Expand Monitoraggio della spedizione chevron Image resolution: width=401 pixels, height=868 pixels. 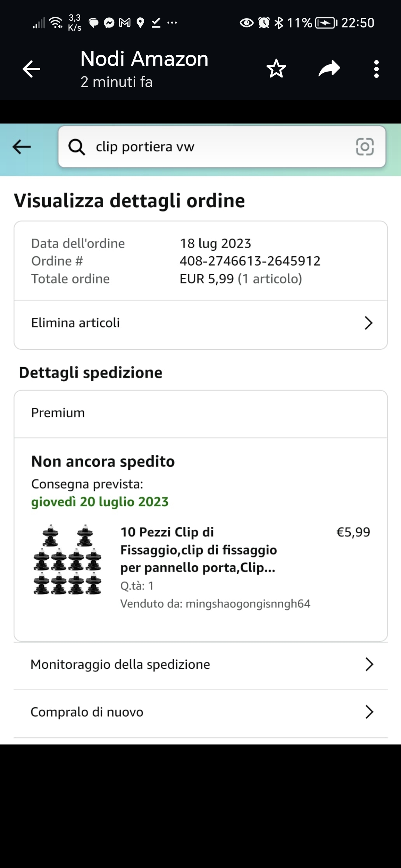click(369, 664)
